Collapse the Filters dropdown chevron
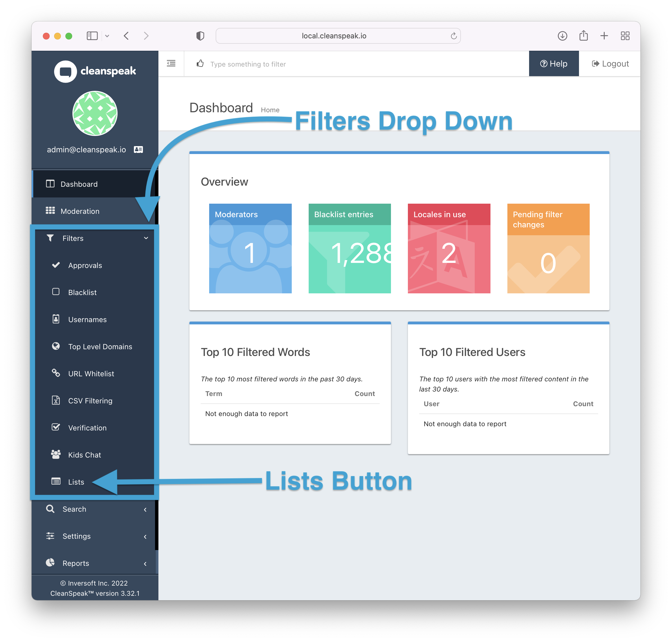The width and height of the screenshot is (672, 642). [x=146, y=238]
